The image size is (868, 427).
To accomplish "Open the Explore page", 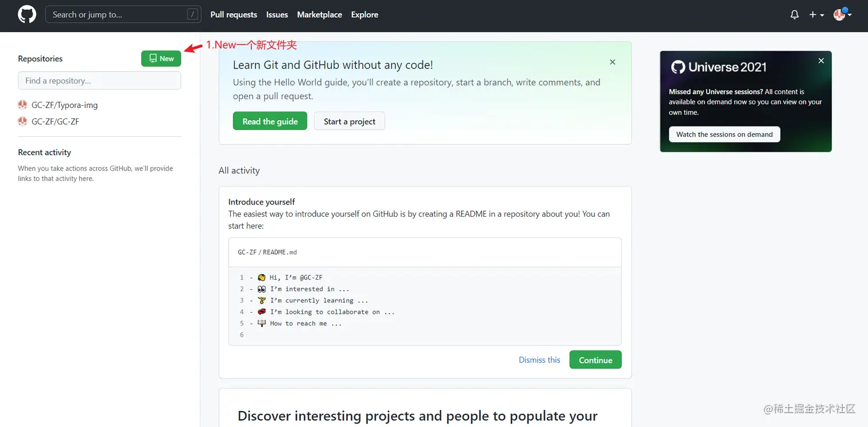I will [x=365, y=15].
